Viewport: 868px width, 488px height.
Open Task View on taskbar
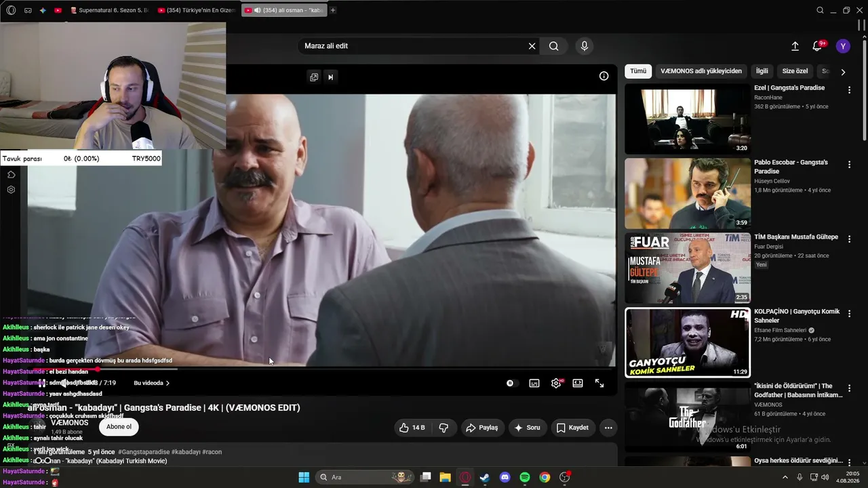click(x=426, y=477)
